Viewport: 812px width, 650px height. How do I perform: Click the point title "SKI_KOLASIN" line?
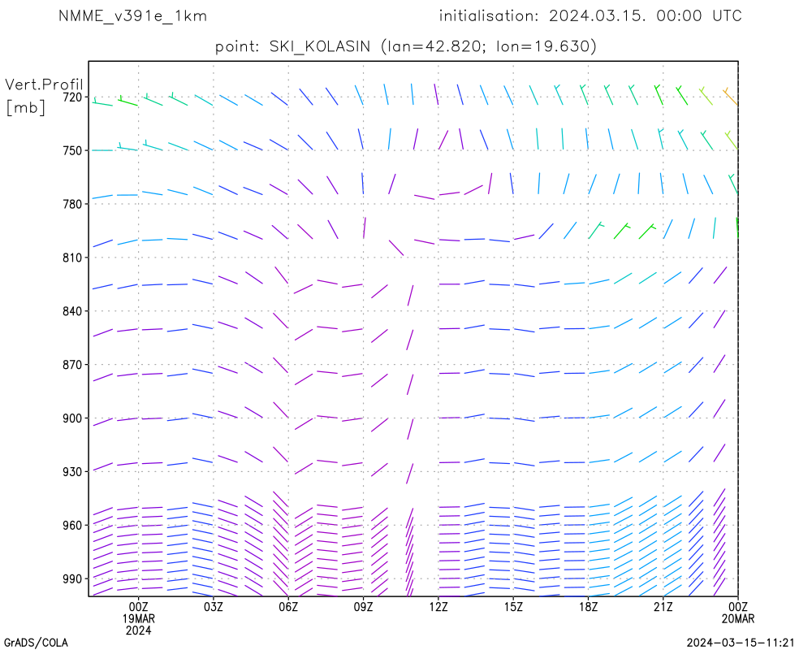[x=406, y=46]
